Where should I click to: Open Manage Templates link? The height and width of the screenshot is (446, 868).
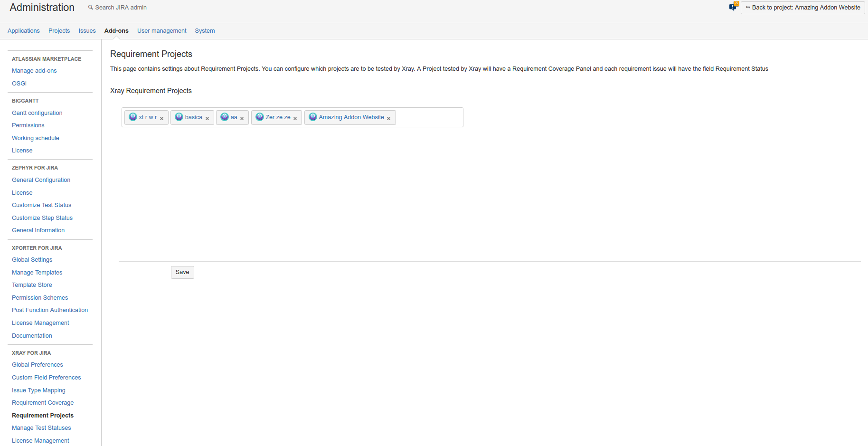coord(37,273)
